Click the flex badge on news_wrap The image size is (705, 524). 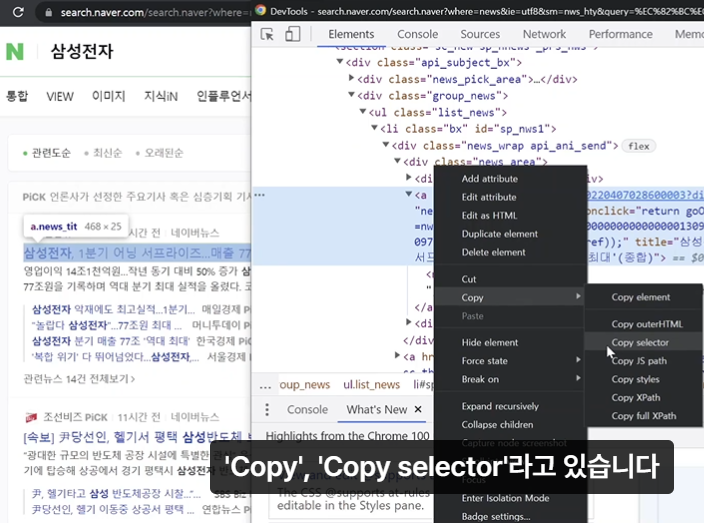pos(638,146)
